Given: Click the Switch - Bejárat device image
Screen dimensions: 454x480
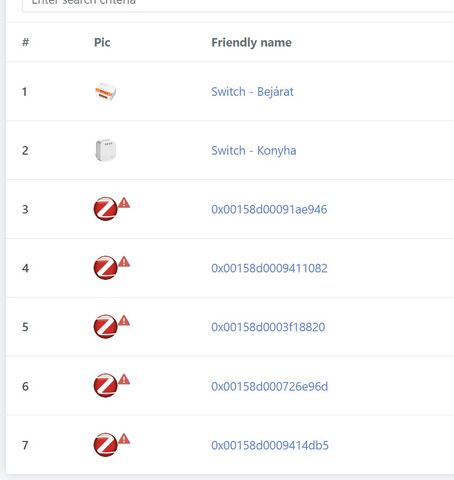Looking at the screenshot, I should click(106, 92).
